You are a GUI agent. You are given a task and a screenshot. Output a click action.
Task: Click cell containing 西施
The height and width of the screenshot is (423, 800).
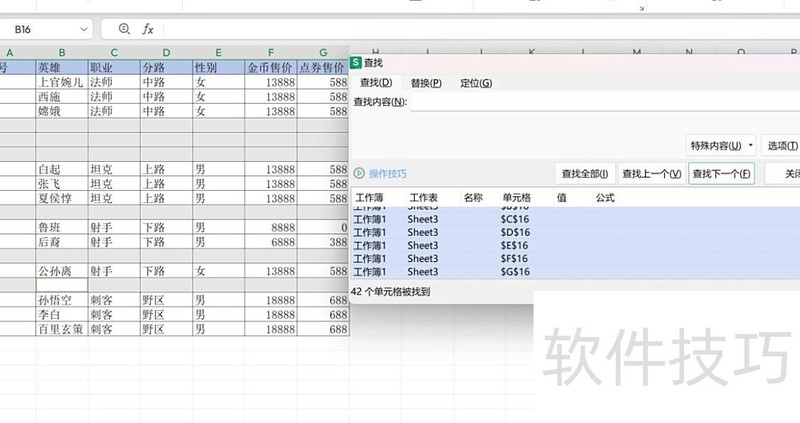pyautogui.click(x=62, y=96)
